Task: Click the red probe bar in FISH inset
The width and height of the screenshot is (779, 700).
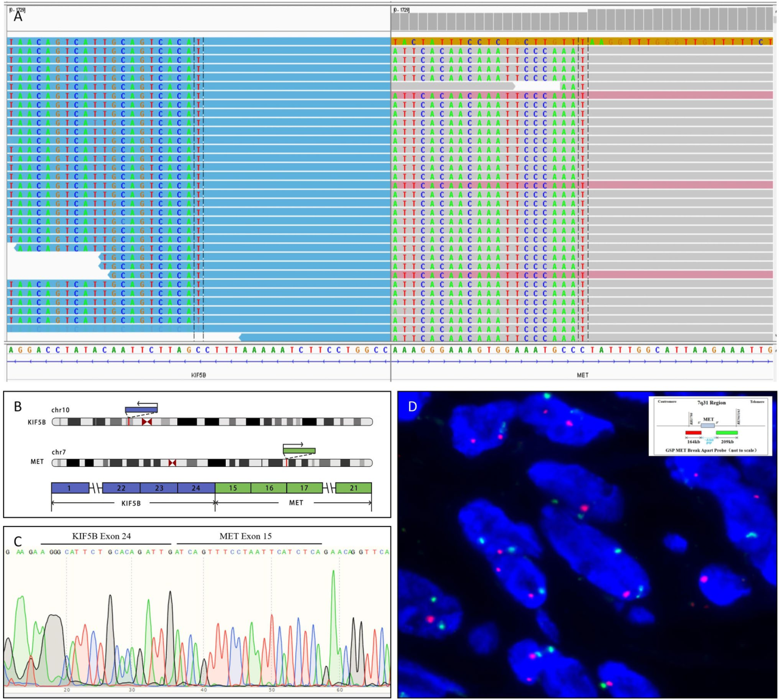Action: click(x=693, y=433)
